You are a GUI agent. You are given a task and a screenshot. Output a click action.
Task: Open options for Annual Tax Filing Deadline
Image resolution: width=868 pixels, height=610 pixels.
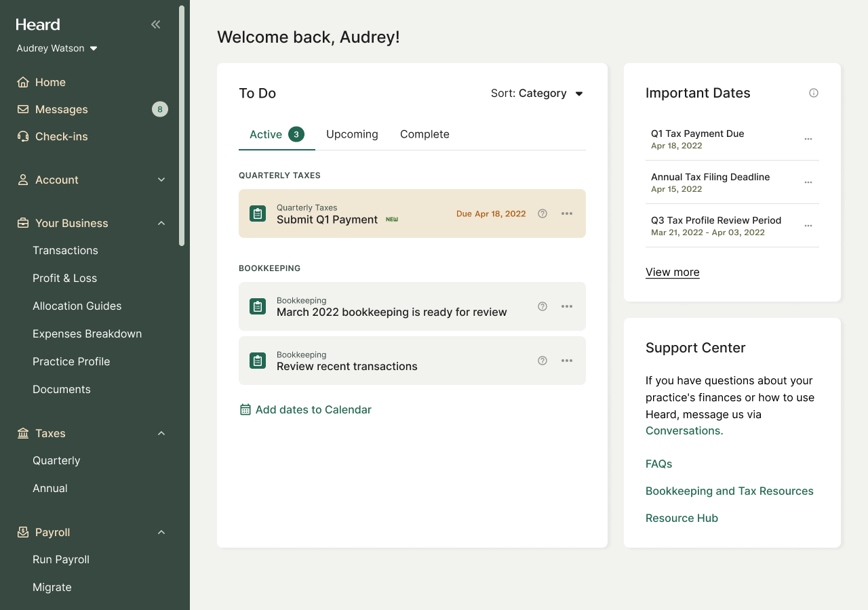[x=808, y=182]
